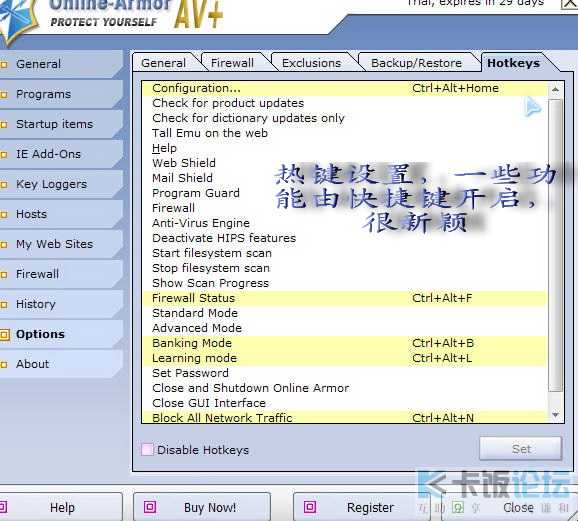The image size is (578, 521).
Task: Click the square icon on Register button
Action: point(310,507)
